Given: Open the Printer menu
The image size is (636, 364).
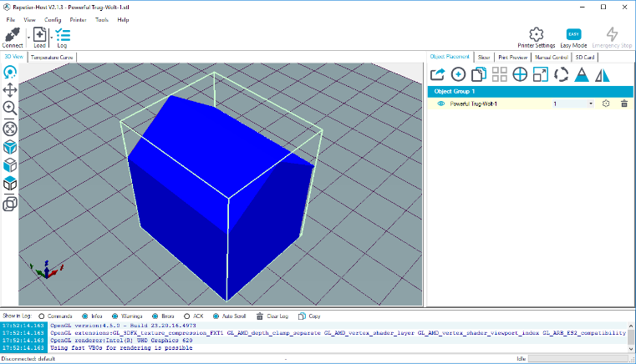Looking at the screenshot, I should point(78,19).
